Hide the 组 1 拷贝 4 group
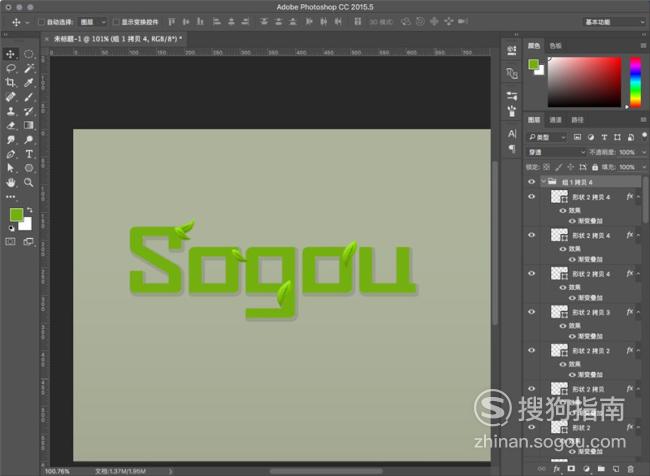Screen dimensions: 650x476 click(531, 182)
